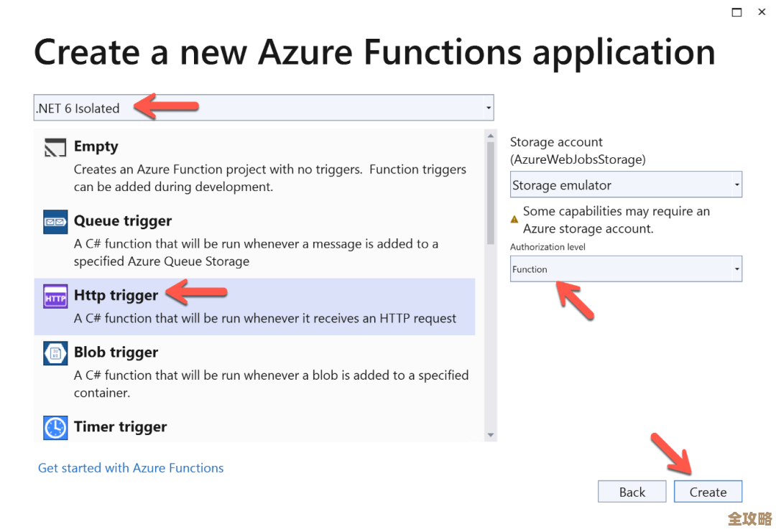Click the Back button
776x532 pixels.
(632, 491)
